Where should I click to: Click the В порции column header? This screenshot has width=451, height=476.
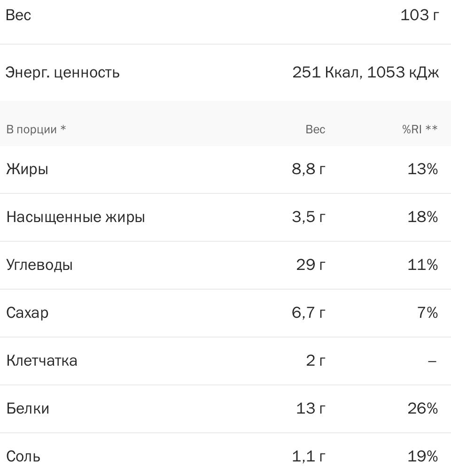[x=36, y=129]
